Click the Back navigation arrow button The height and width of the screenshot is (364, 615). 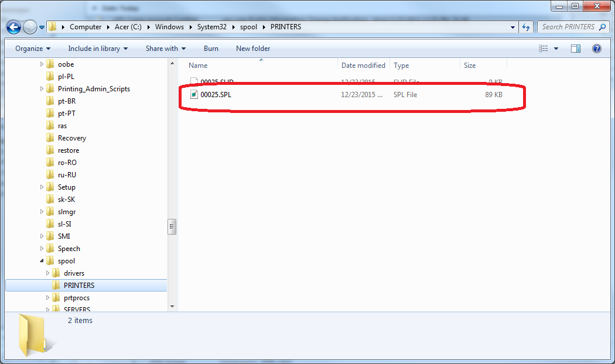pos(14,27)
